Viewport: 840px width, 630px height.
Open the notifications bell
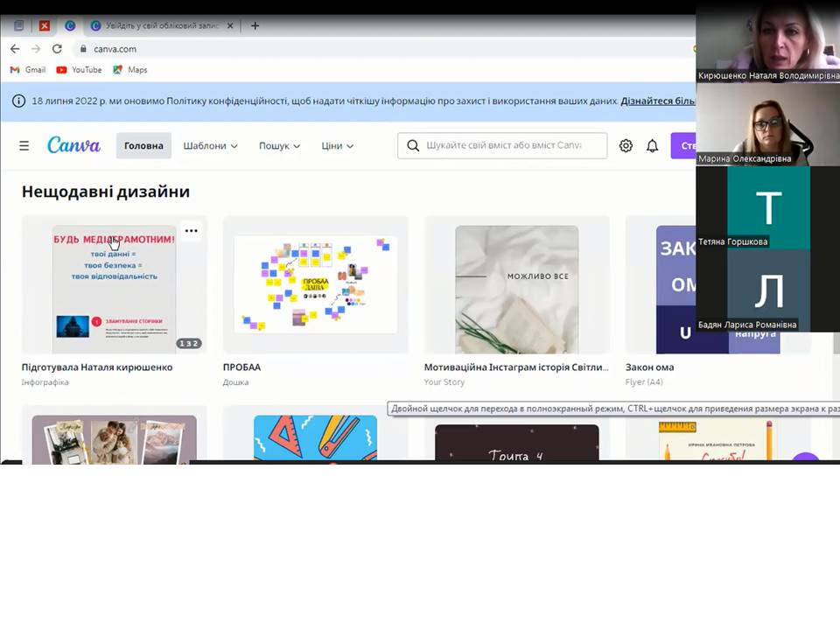[652, 146]
